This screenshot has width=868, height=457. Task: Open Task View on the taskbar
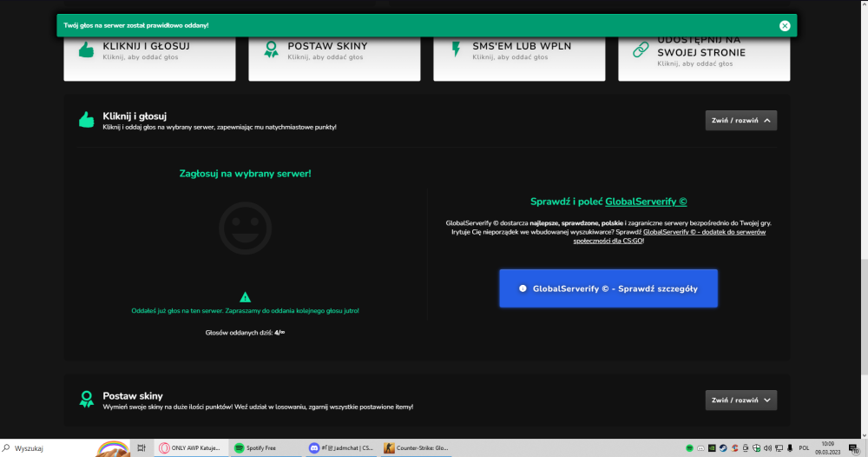point(141,448)
